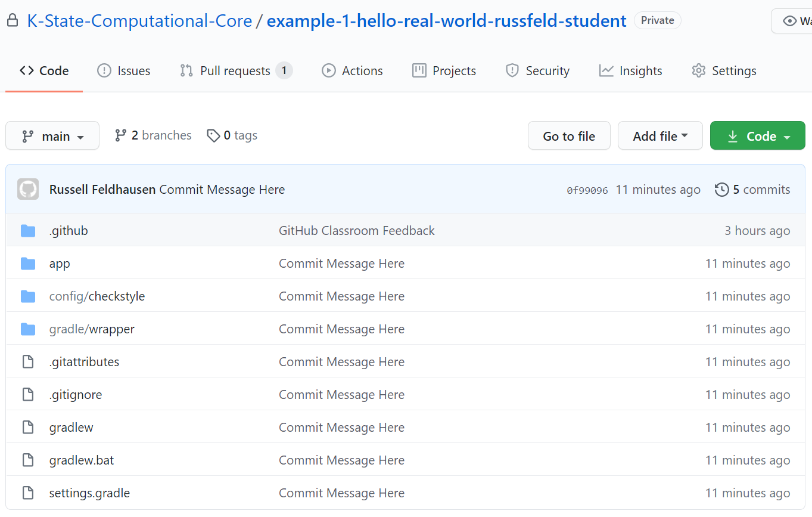Viewport: 812px width, 517px height.
Task: Switch to the Security tab
Action: tap(537, 70)
